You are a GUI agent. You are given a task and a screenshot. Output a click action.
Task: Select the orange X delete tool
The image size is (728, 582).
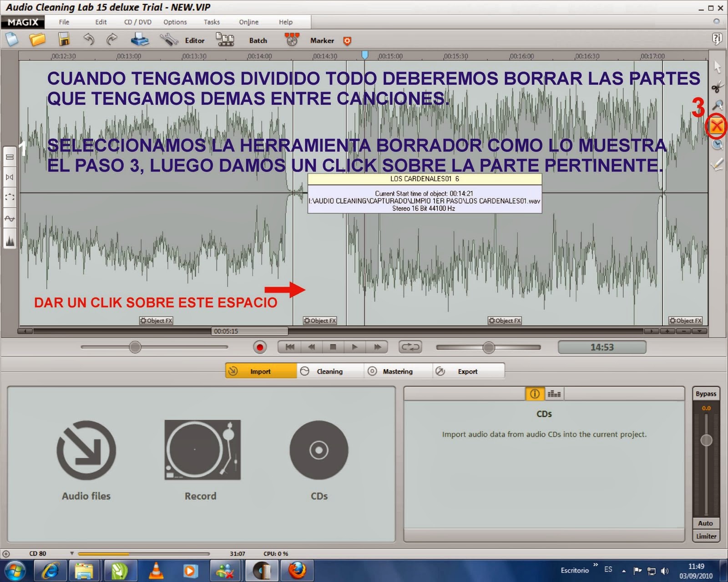[x=717, y=126]
